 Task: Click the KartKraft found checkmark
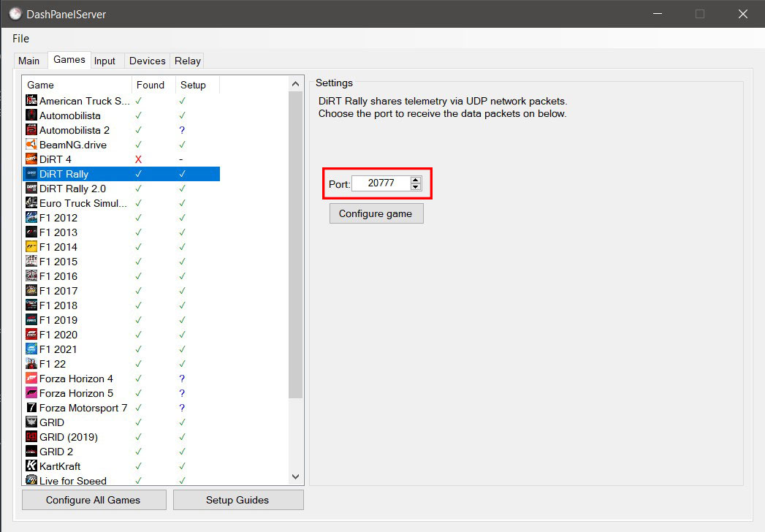click(x=139, y=466)
